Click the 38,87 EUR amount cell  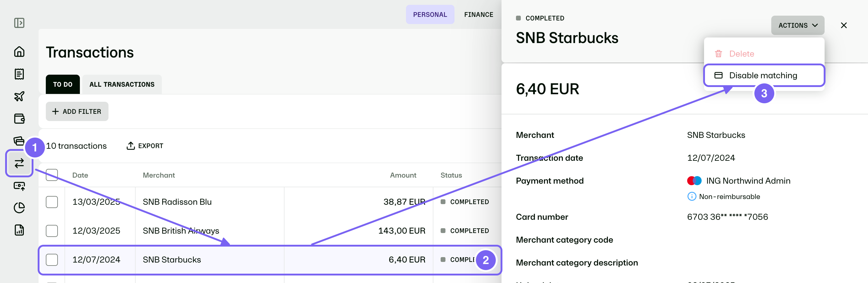(x=404, y=202)
